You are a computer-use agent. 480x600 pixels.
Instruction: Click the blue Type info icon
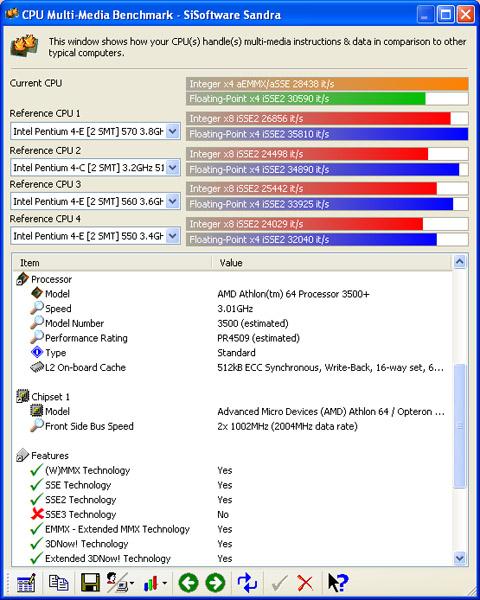pos(37,352)
